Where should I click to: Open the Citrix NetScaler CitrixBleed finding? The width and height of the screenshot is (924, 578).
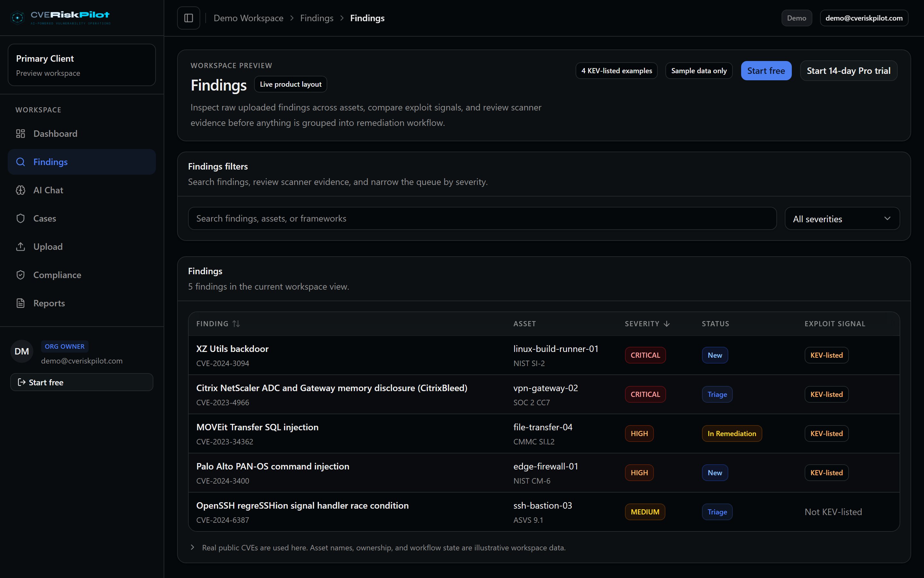tap(332, 388)
